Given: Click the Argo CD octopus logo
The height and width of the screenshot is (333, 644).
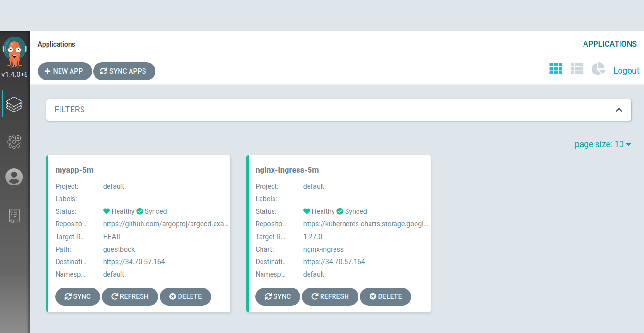Looking at the screenshot, I should pos(14,51).
